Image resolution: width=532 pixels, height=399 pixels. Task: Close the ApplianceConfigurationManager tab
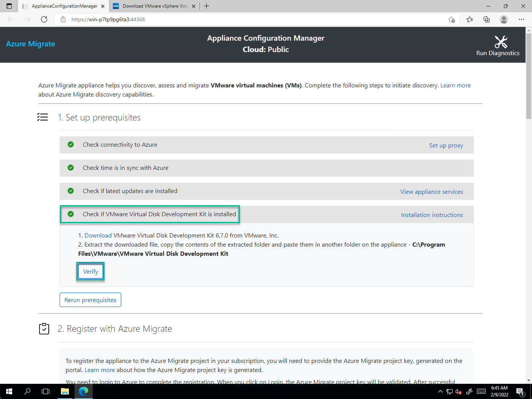(x=103, y=6)
